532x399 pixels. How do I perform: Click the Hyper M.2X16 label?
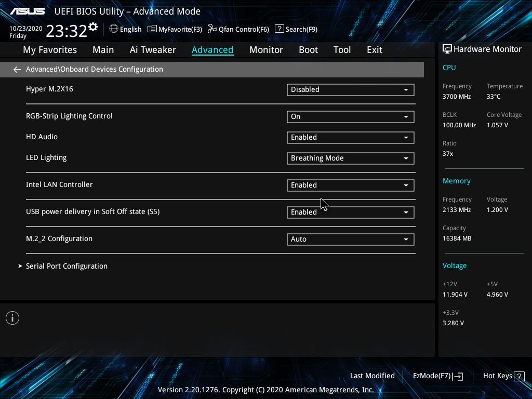pyautogui.click(x=49, y=89)
